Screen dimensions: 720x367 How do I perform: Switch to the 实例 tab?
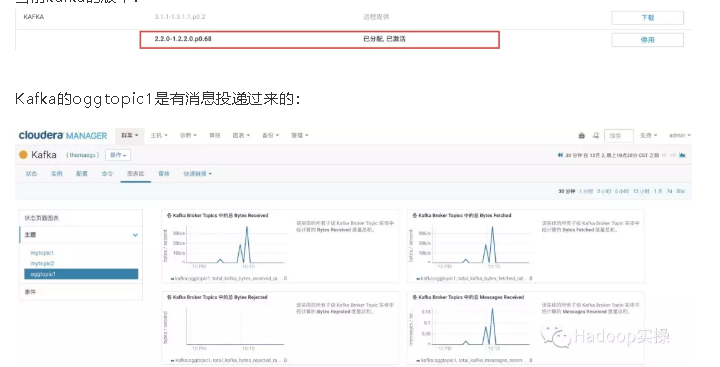click(56, 174)
